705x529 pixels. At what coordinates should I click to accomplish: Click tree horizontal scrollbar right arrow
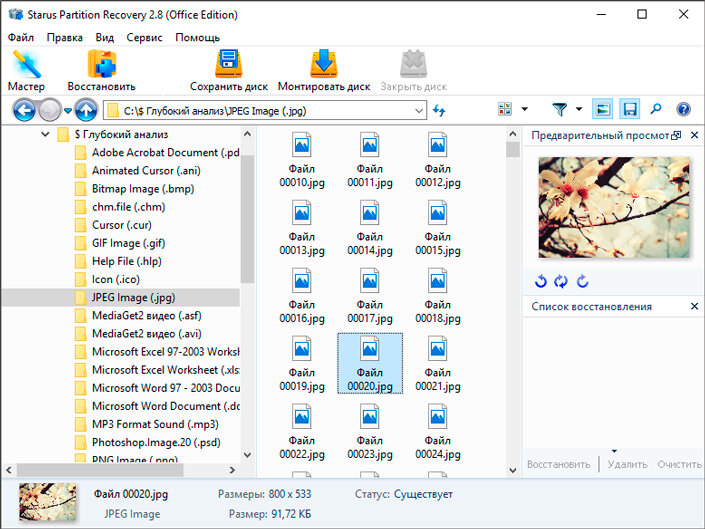tap(232, 470)
